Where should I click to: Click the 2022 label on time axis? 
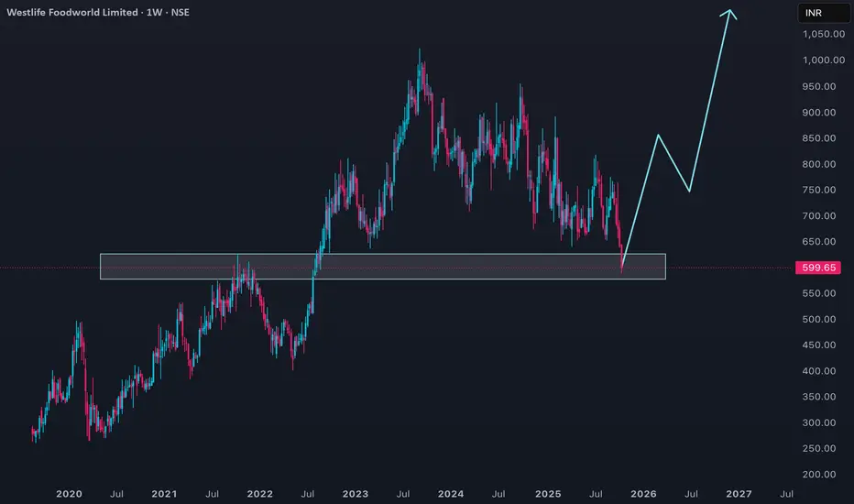(260, 494)
